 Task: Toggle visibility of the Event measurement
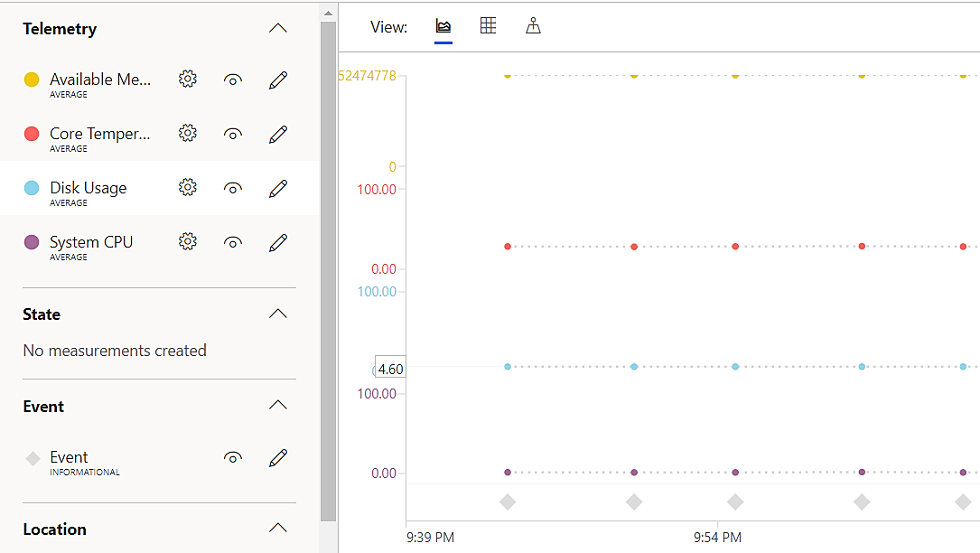pyautogui.click(x=233, y=458)
